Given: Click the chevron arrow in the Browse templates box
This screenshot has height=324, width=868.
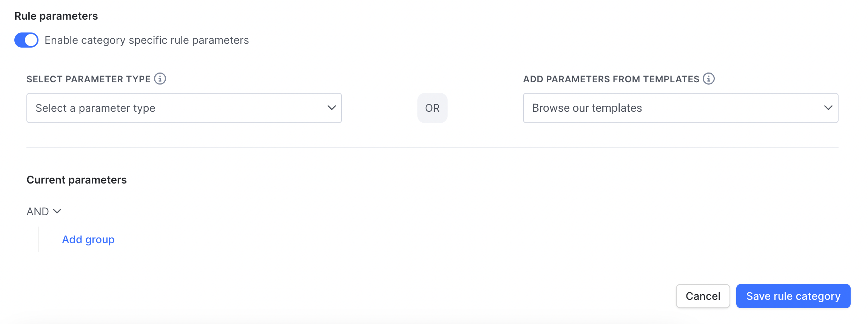Looking at the screenshot, I should click(828, 108).
